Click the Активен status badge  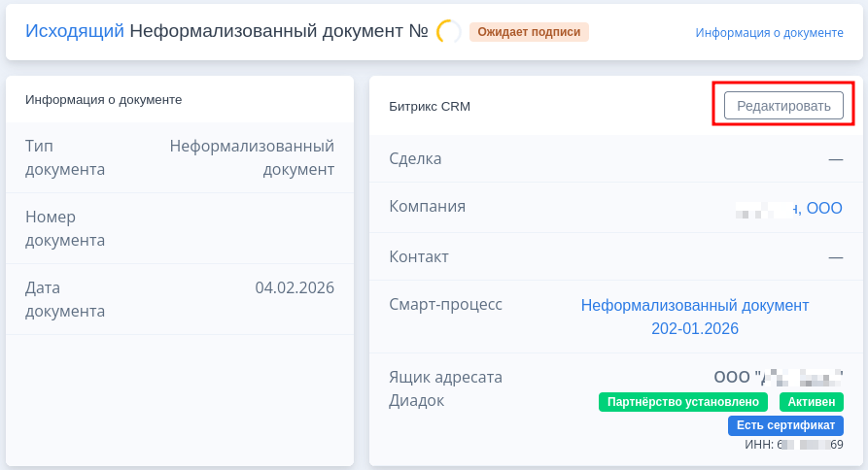[811, 402]
